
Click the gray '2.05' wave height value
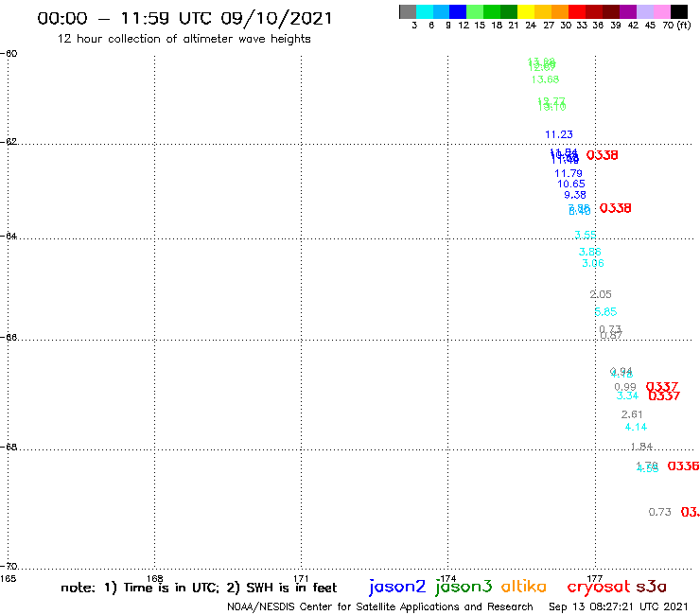tap(601, 294)
